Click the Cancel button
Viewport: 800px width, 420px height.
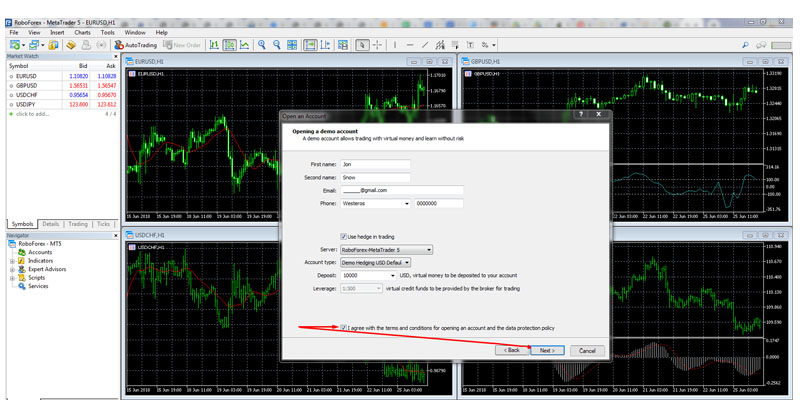click(587, 351)
